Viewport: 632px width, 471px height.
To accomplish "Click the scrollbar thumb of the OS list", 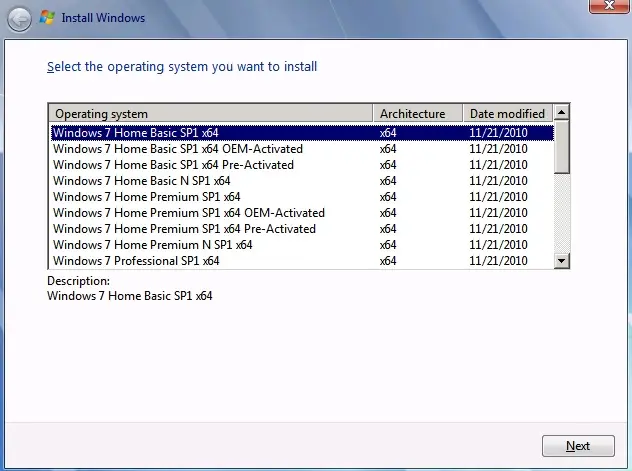I will 561,147.
